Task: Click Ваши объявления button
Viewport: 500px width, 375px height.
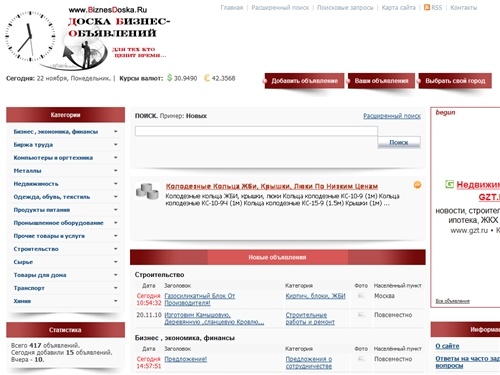Action: pyautogui.click(x=381, y=81)
